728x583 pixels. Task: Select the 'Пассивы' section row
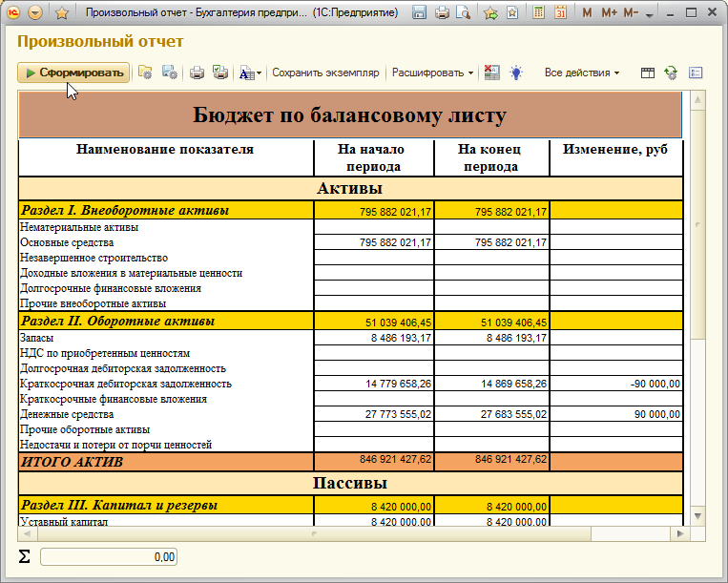[x=350, y=483]
